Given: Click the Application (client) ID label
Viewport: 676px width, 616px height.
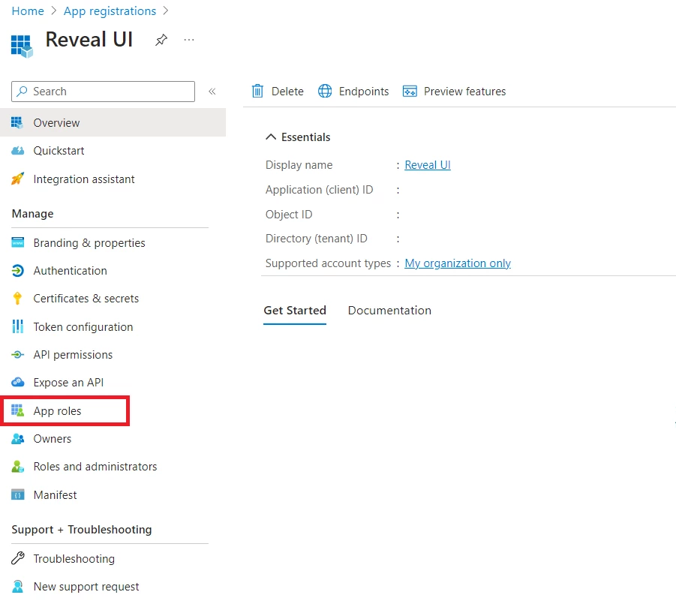Looking at the screenshot, I should click(x=319, y=190).
